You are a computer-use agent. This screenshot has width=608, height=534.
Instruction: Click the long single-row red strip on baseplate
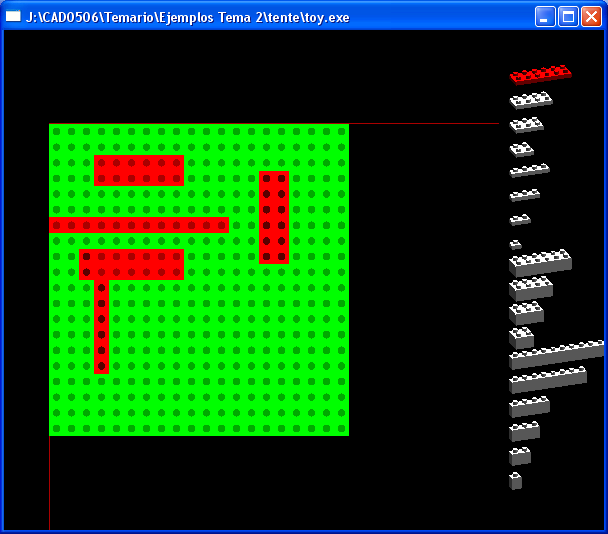click(x=139, y=225)
